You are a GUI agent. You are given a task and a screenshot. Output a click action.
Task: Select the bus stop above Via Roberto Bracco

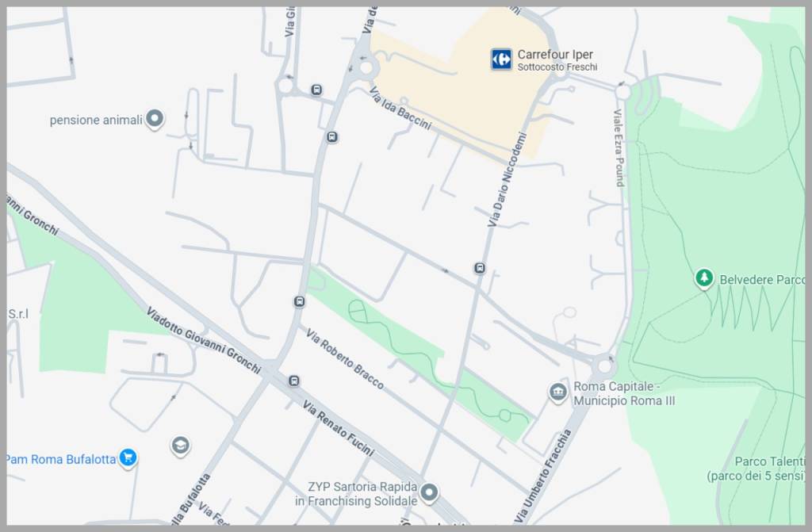click(x=299, y=301)
